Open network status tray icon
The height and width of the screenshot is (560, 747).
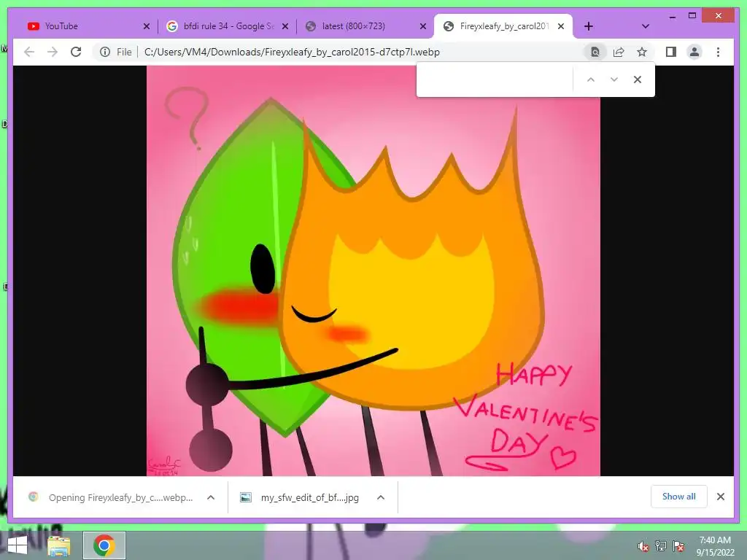[661, 546]
